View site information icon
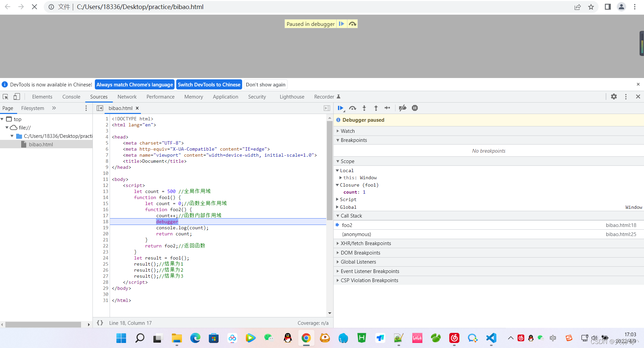Image resolution: width=644 pixels, height=348 pixels. pos(51,7)
